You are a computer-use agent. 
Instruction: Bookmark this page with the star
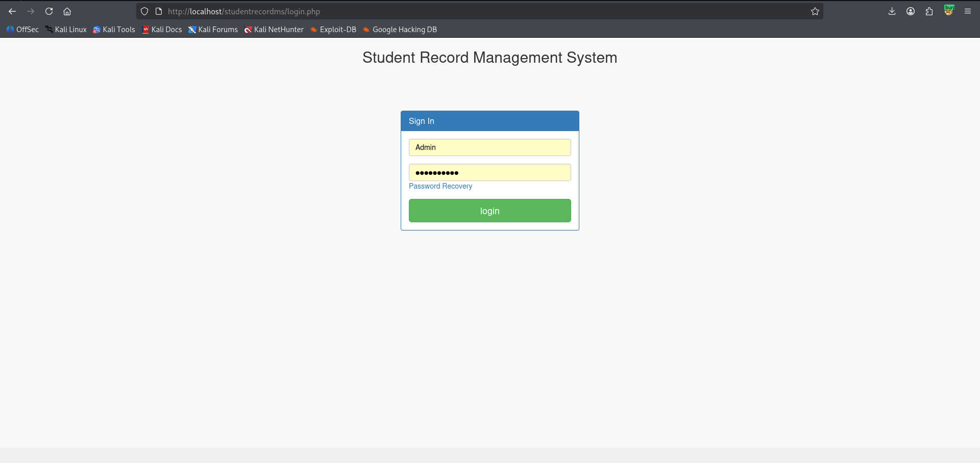tap(815, 11)
